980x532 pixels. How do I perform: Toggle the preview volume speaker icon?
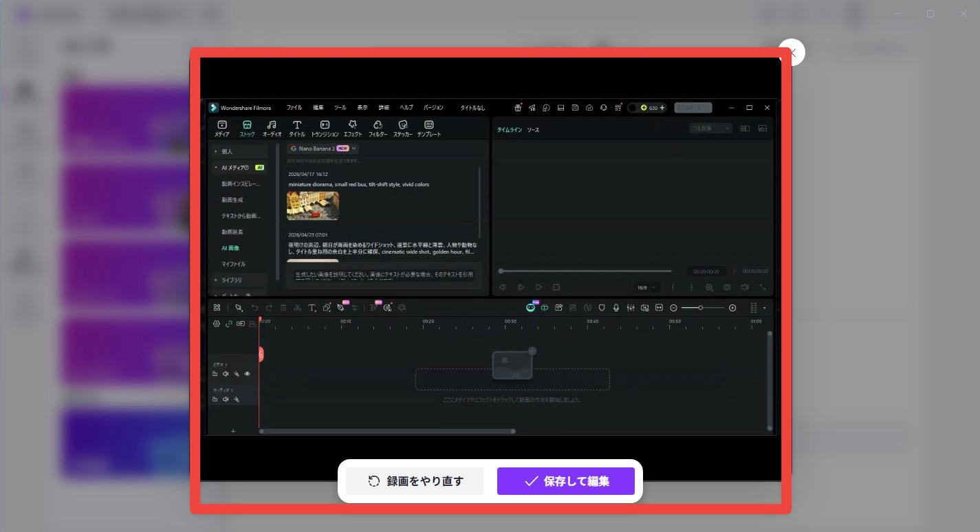point(745,287)
